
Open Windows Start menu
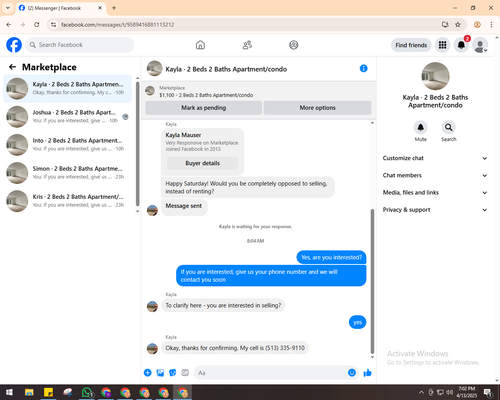[9, 392]
